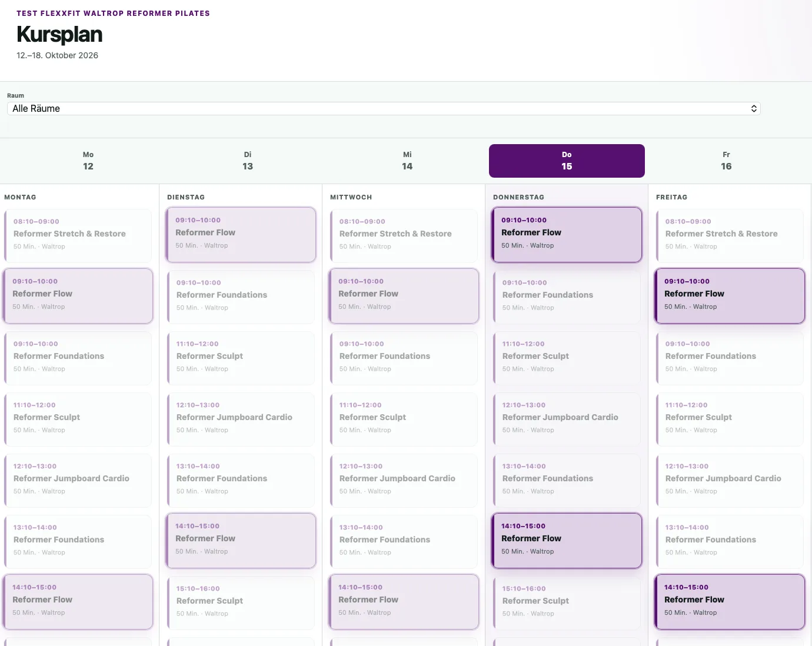The width and height of the screenshot is (812, 646).
Task: Choose Tuesday 15:10 Reformer Sculpt class
Action: click(241, 603)
